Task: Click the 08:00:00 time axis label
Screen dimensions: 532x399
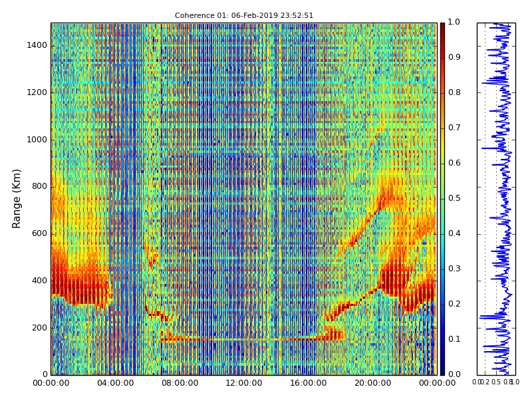Action: click(x=180, y=383)
